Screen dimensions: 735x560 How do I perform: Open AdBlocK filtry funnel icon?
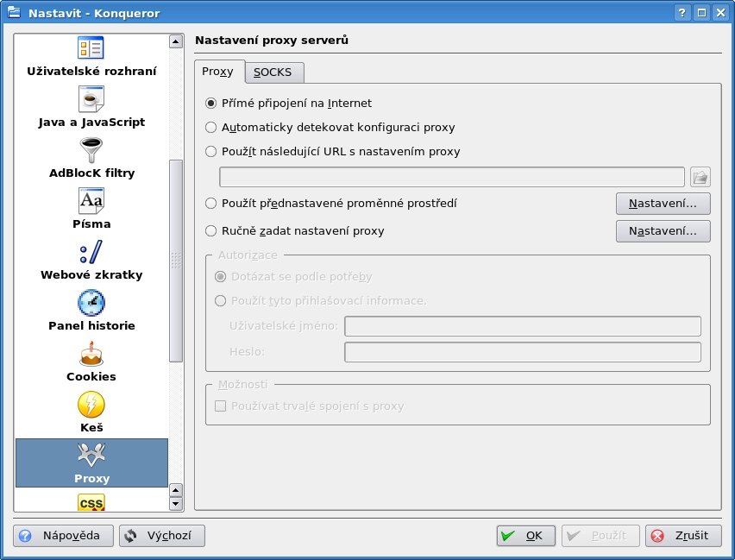91,149
